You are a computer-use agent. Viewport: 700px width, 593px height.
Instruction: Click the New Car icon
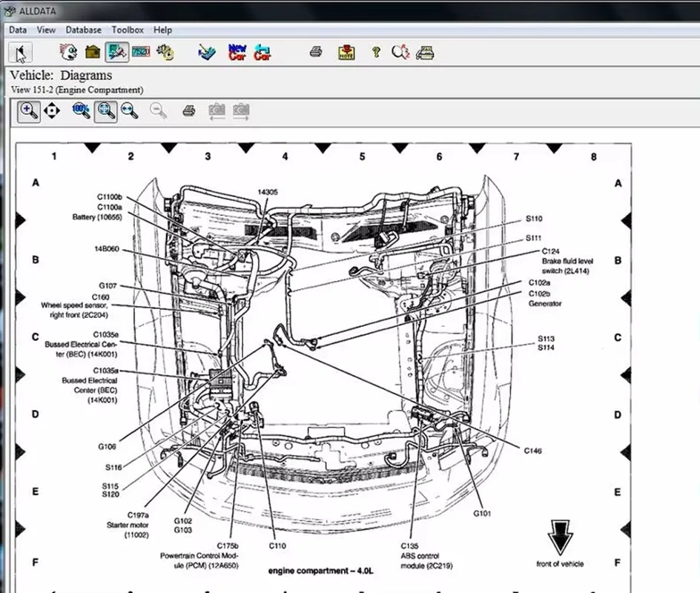pyautogui.click(x=238, y=52)
